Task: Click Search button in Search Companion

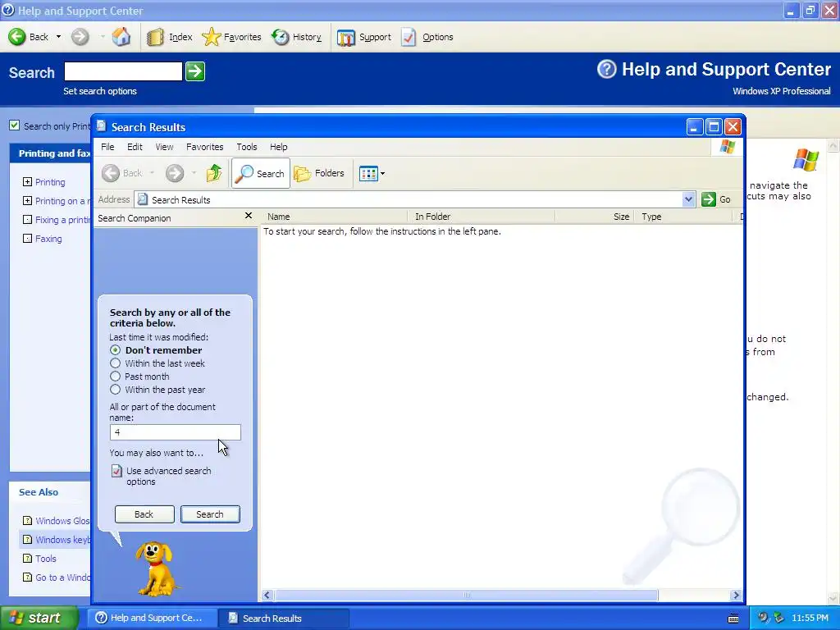Action: click(210, 514)
